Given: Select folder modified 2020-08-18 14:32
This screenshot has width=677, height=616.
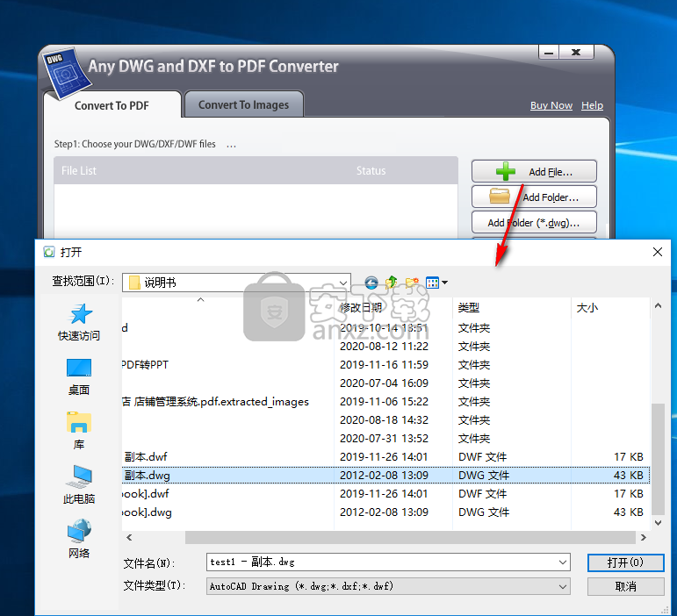Looking at the screenshot, I should point(385,420).
